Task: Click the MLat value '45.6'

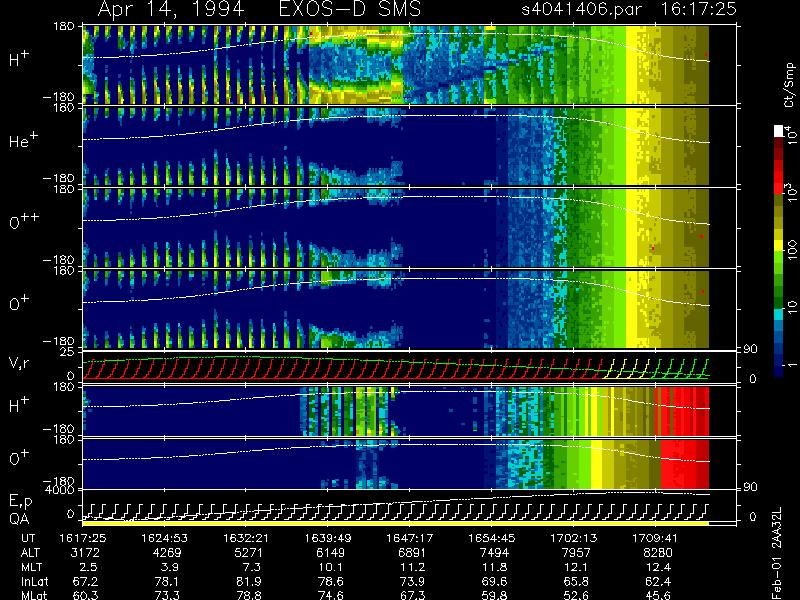Action: pos(658,595)
